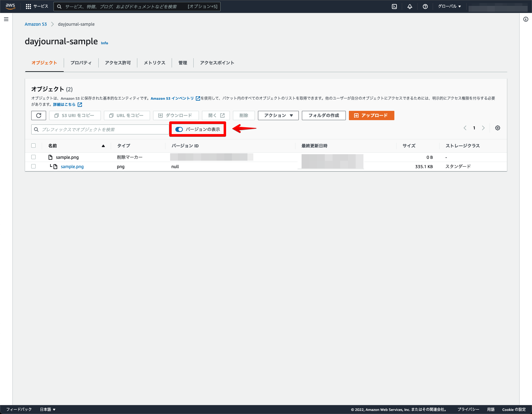Click the 開く button
This screenshot has height=414, width=532.
216,115
